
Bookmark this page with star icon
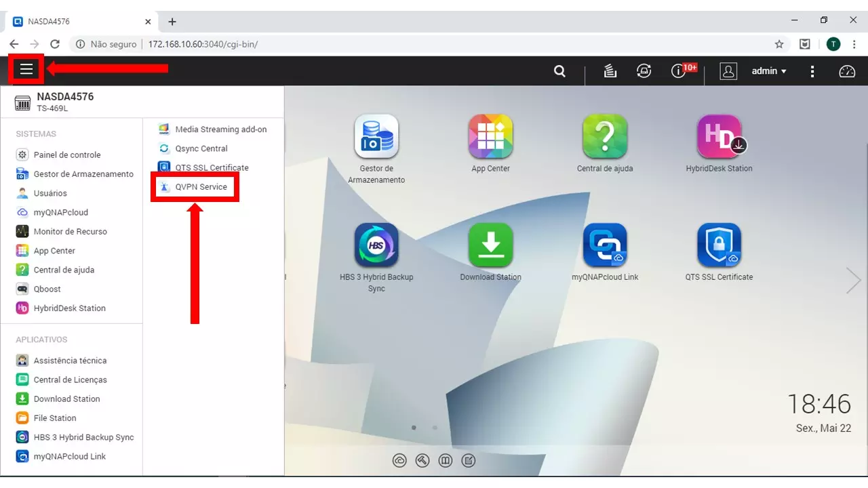point(779,44)
